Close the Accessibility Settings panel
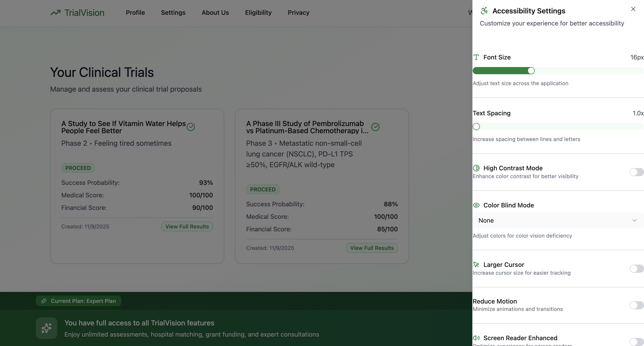Image resolution: width=644 pixels, height=346 pixels. (633, 9)
